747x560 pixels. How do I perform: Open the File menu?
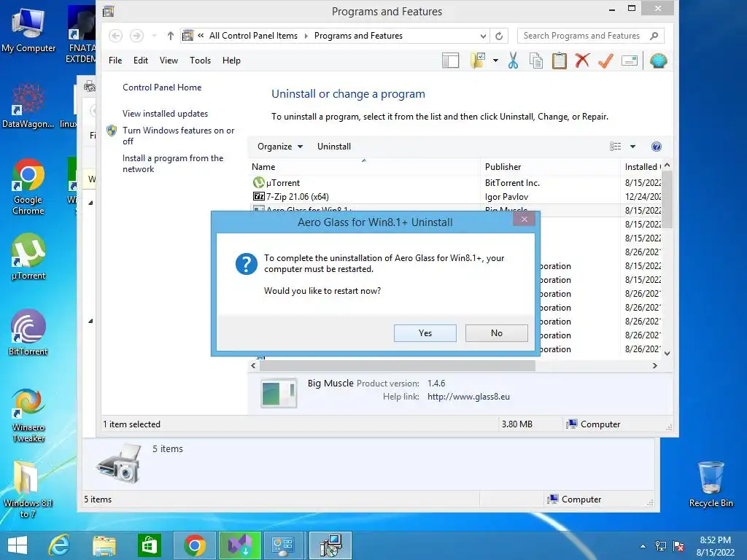[x=115, y=61]
